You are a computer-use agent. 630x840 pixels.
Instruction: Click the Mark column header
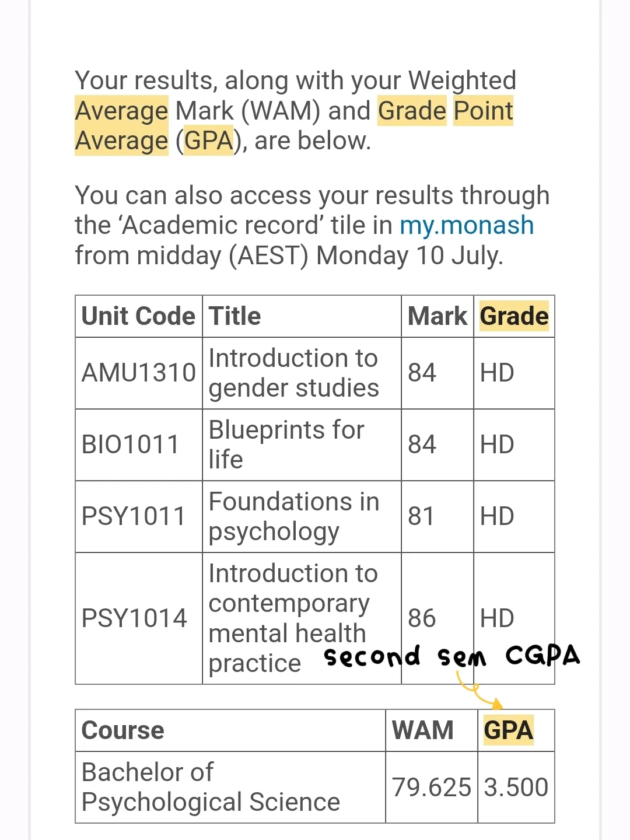pos(437,316)
